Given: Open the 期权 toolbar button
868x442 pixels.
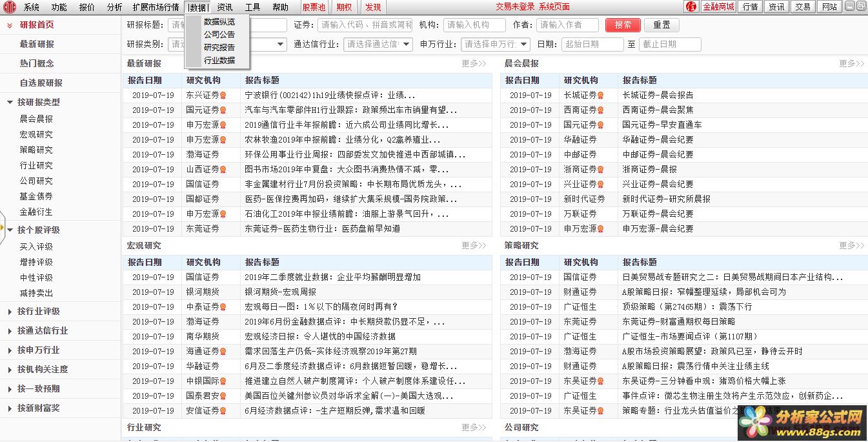Looking at the screenshot, I should click(345, 7).
